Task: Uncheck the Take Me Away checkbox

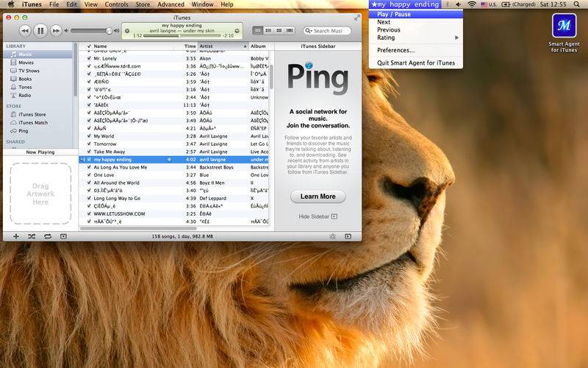Action: pos(89,152)
